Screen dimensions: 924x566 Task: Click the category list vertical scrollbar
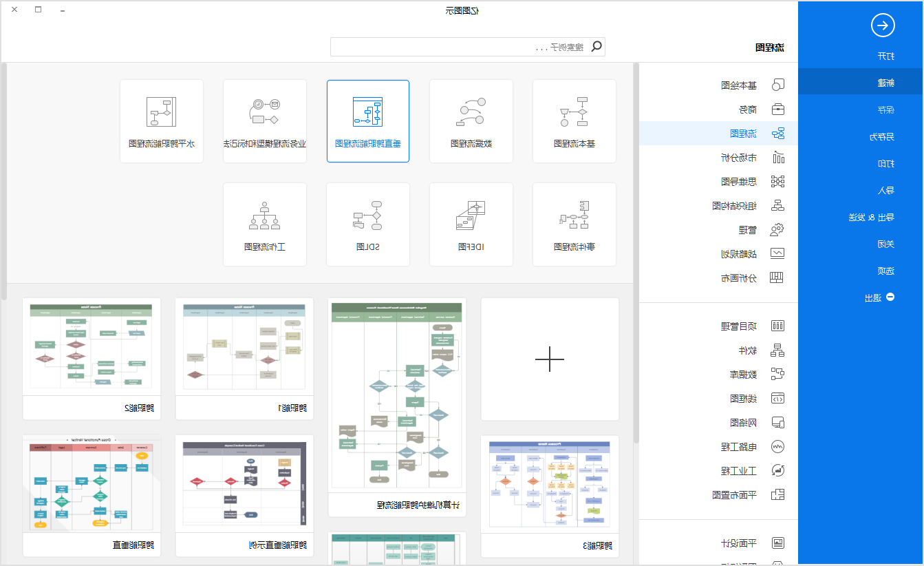click(636, 252)
